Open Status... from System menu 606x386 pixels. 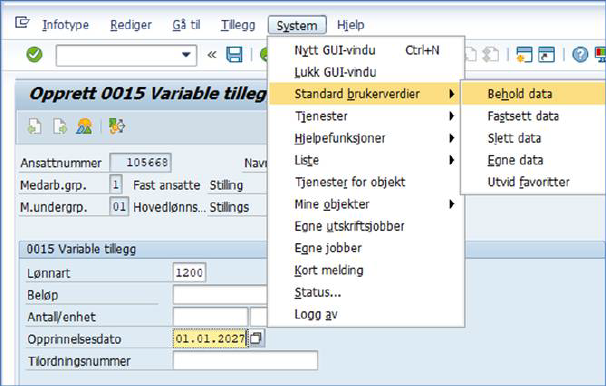click(x=366, y=292)
